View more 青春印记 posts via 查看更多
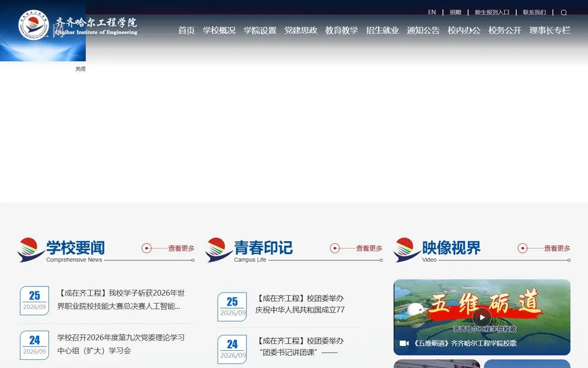The width and height of the screenshot is (588, 368). pos(369,248)
